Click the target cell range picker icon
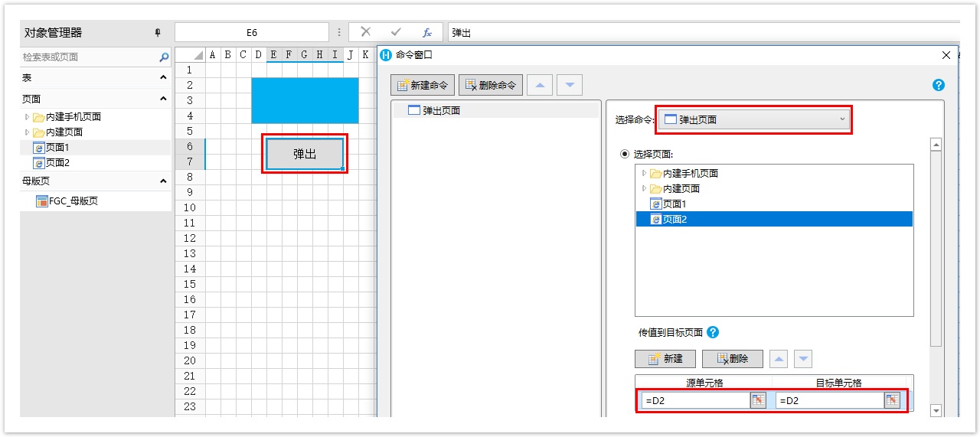Viewport: 980px width, 437px height. pyautogui.click(x=891, y=400)
